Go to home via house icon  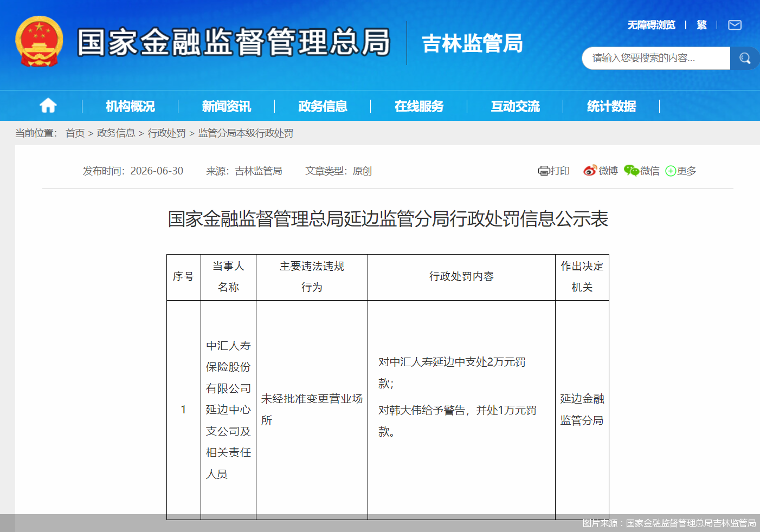click(48, 106)
